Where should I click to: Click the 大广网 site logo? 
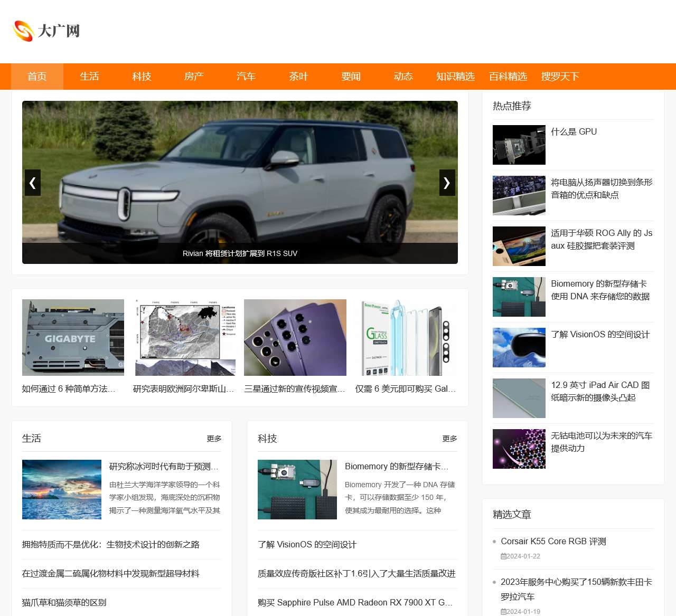coord(46,31)
